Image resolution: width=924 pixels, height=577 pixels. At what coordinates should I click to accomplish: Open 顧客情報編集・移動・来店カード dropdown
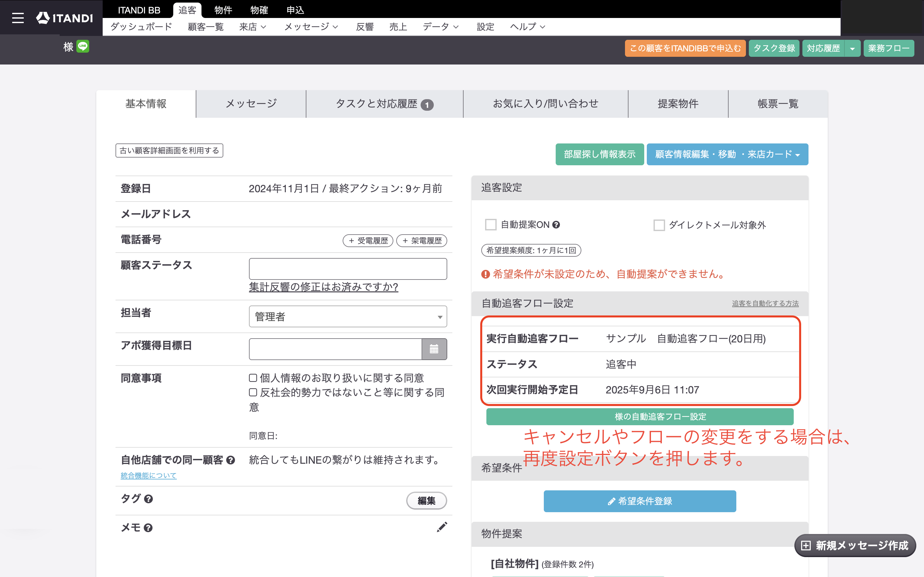(727, 154)
